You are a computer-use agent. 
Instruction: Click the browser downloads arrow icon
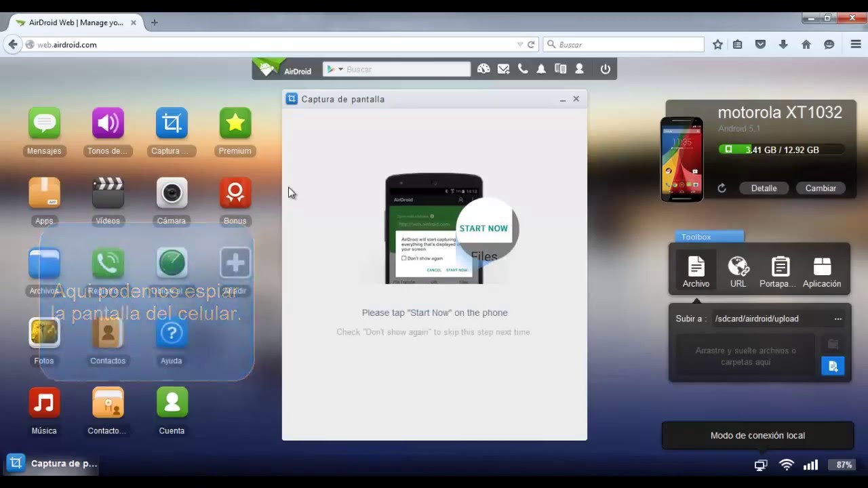click(783, 45)
